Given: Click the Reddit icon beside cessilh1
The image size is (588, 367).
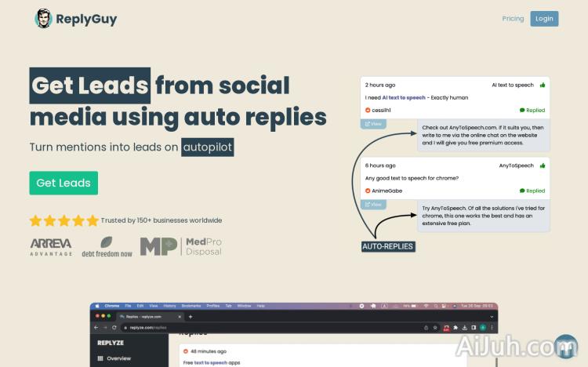Looking at the screenshot, I should 368,110.
